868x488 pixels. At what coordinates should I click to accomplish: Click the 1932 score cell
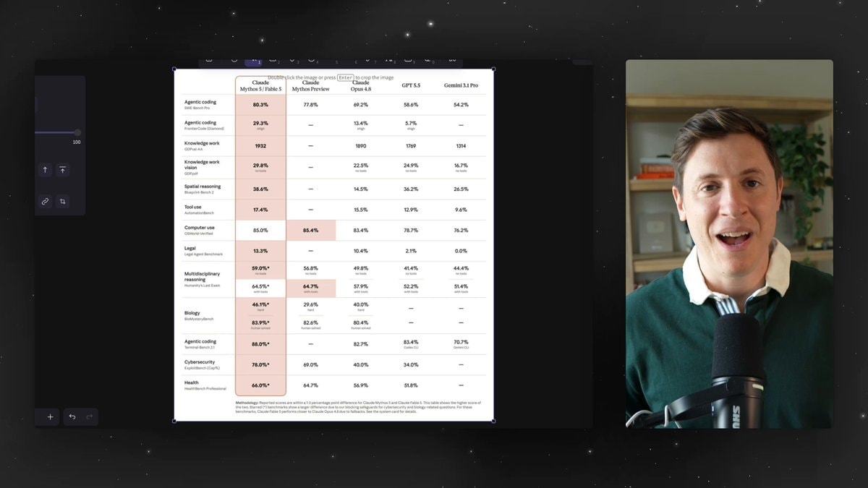260,146
